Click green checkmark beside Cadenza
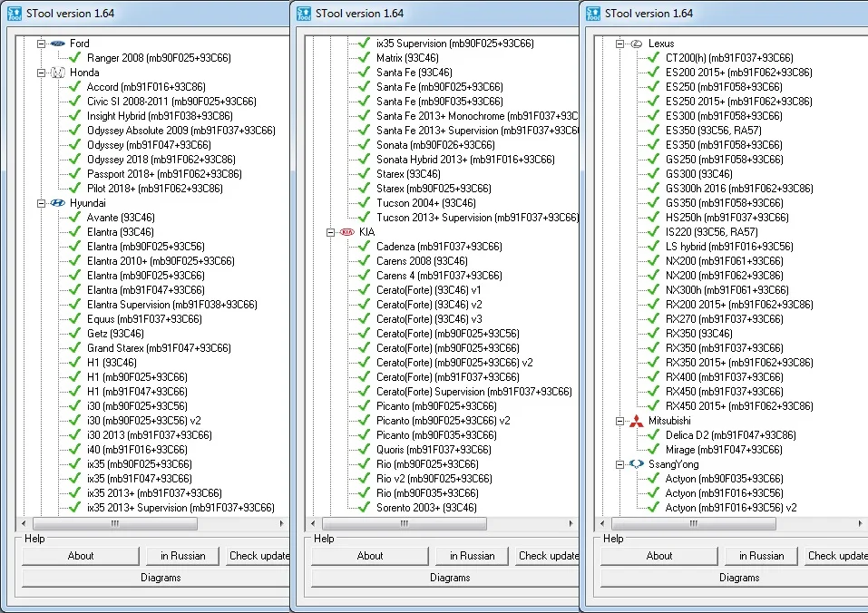Viewport: 868px width, 613px height. (x=365, y=246)
